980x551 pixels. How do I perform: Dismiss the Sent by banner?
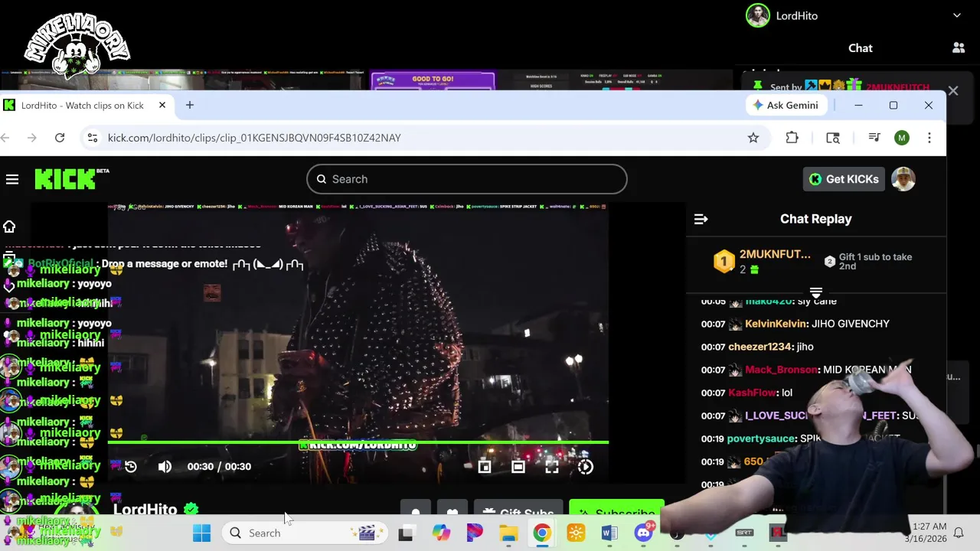[953, 91]
